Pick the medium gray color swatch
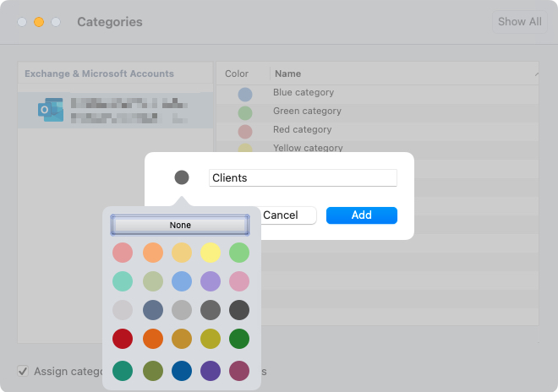Viewport: 558px width, 392px height. coord(182,310)
